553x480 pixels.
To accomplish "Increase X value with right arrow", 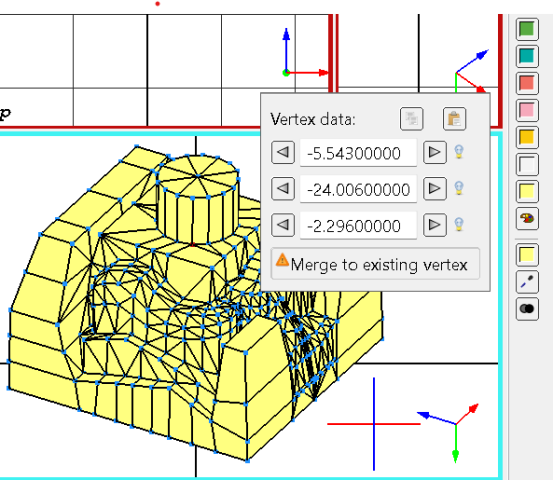I will point(434,152).
